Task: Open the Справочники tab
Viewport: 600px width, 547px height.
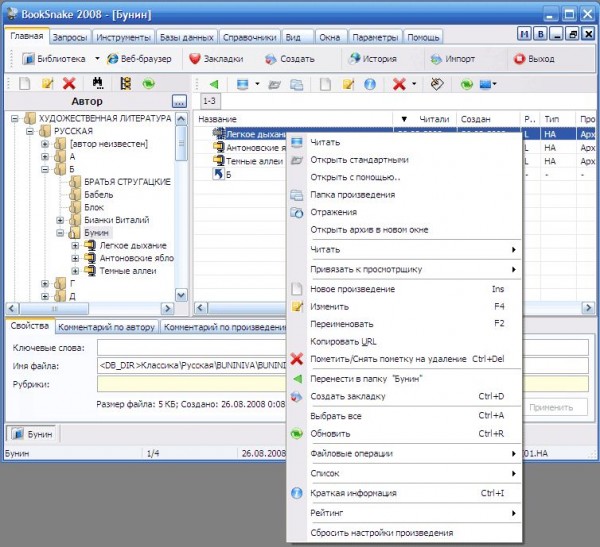Action: click(x=249, y=37)
